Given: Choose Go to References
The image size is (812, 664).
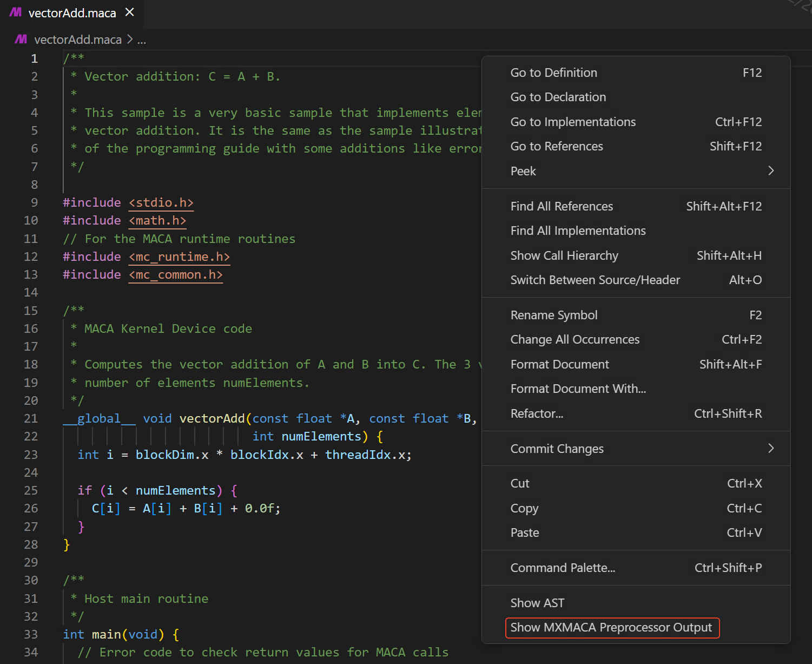Looking at the screenshot, I should 556,146.
